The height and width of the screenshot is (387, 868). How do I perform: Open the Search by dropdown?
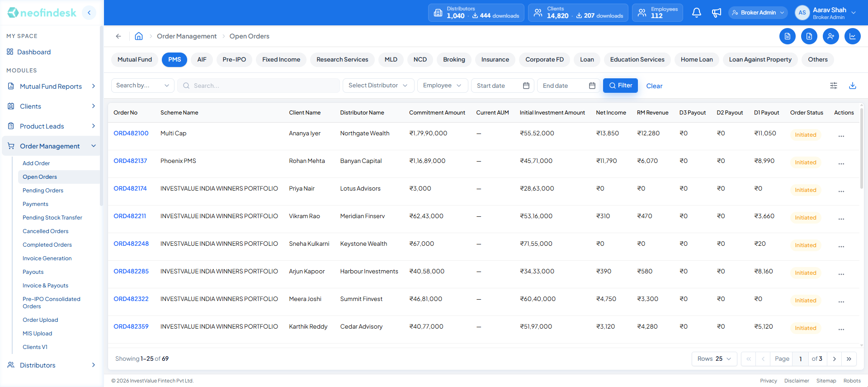pyautogui.click(x=143, y=86)
